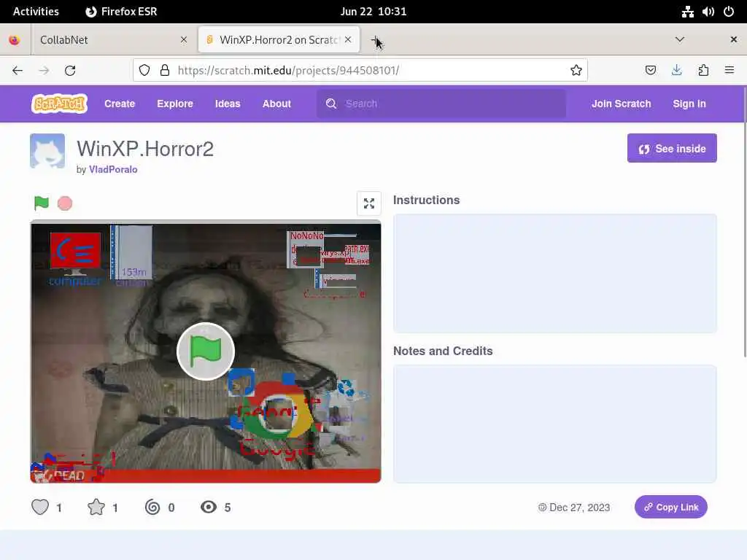Open the Create menu item
This screenshot has width=747, height=560.
pos(120,104)
